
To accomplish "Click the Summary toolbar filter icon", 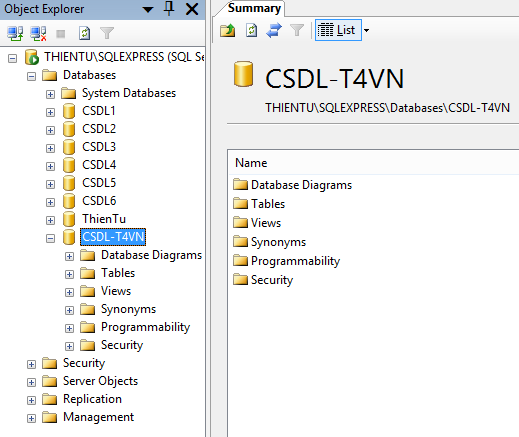I will (x=297, y=30).
